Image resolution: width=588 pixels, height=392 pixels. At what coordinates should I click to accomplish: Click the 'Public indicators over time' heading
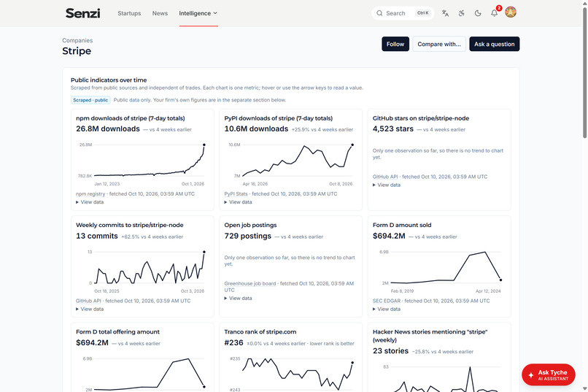[109, 80]
